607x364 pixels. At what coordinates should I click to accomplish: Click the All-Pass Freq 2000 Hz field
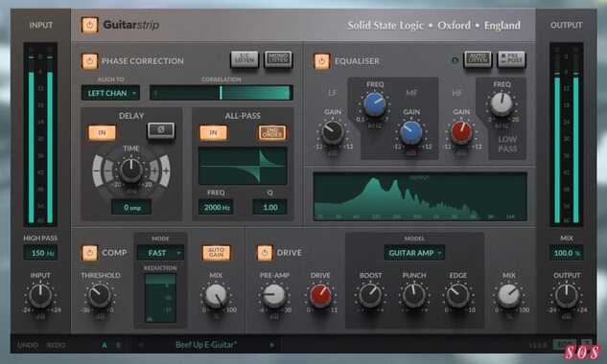216,207
